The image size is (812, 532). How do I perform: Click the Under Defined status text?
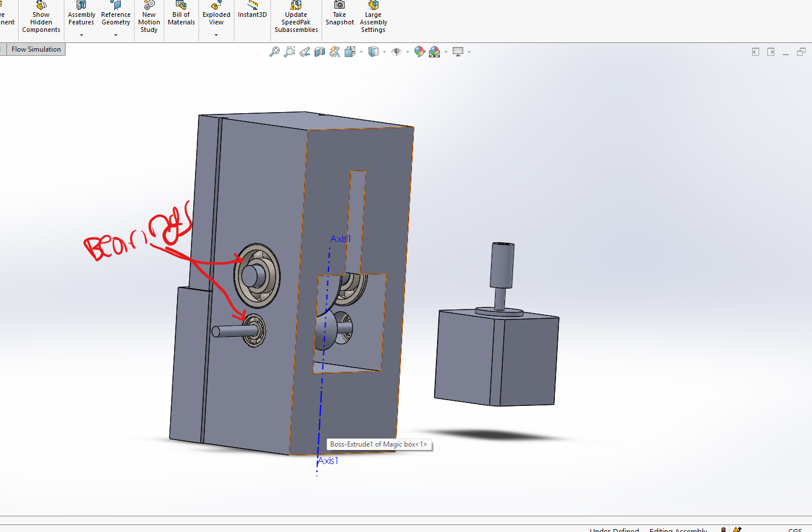pyautogui.click(x=614, y=529)
